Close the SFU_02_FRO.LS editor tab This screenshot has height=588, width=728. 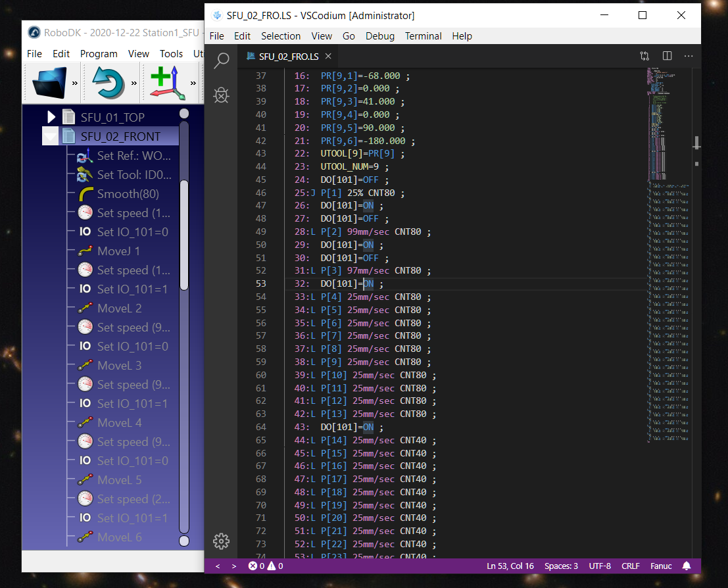pyautogui.click(x=329, y=57)
